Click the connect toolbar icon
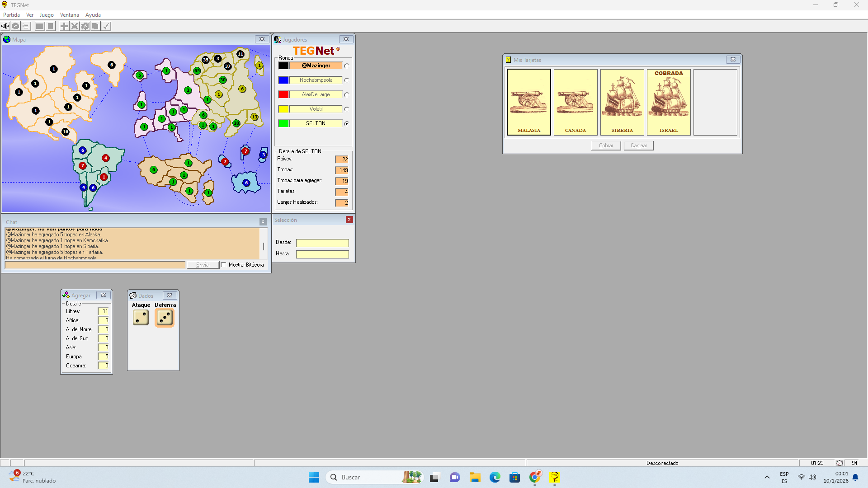This screenshot has width=868, height=488. coord(5,26)
